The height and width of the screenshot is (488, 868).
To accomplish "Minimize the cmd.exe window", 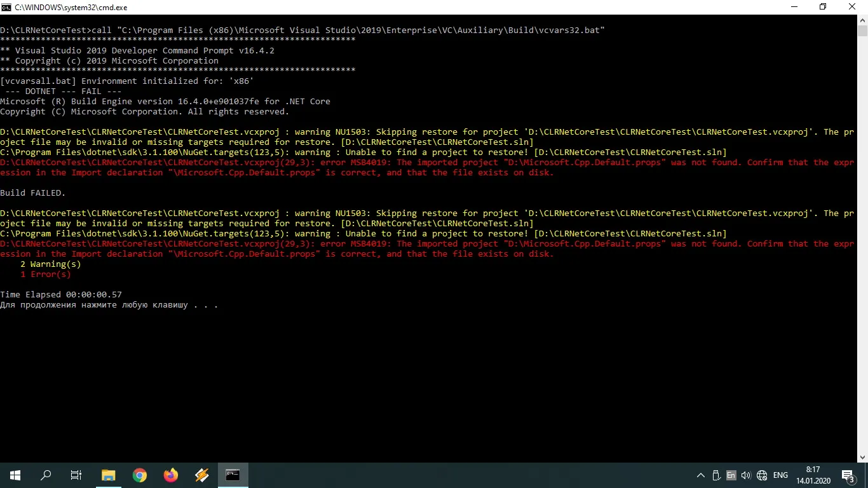I will pyautogui.click(x=794, y=7).
